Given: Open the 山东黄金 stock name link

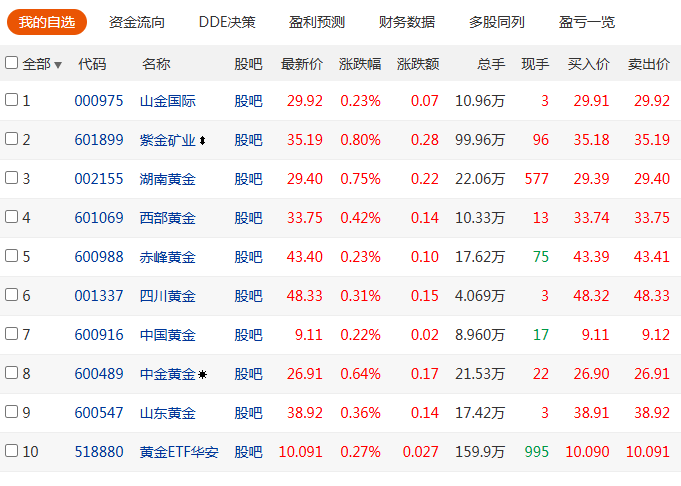Looking at the screenshot, I should pos(168,413).
